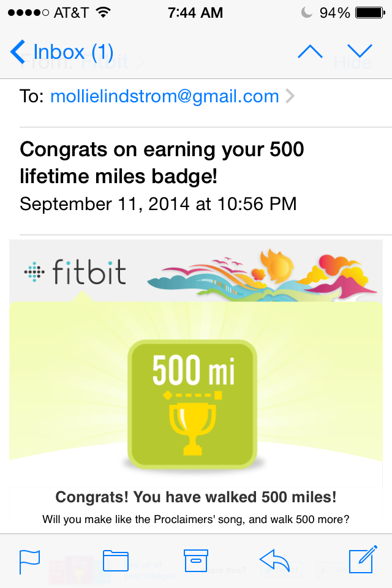This screenshot has height=588, width=392.
Task: Tap the September 11, 2014 date line
Action: point(158,203)
